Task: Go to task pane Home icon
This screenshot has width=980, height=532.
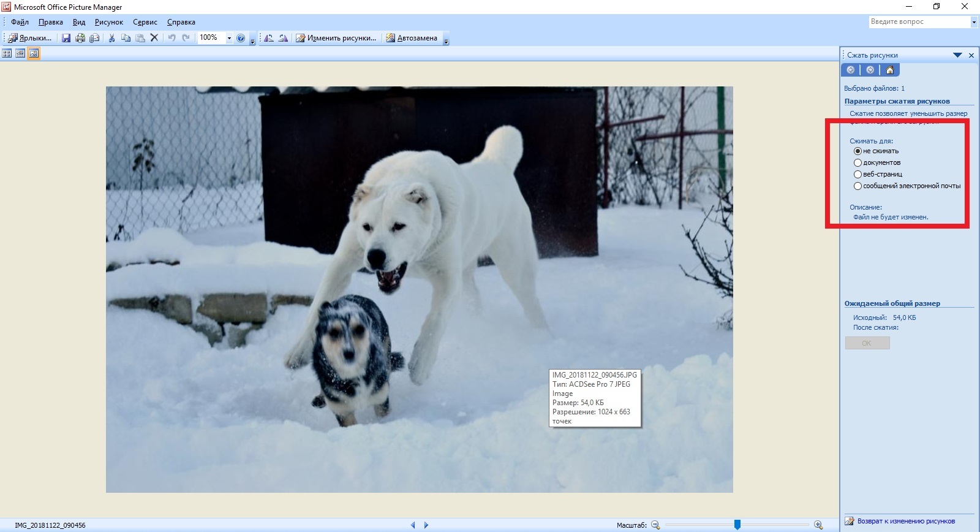Action: 890,70
